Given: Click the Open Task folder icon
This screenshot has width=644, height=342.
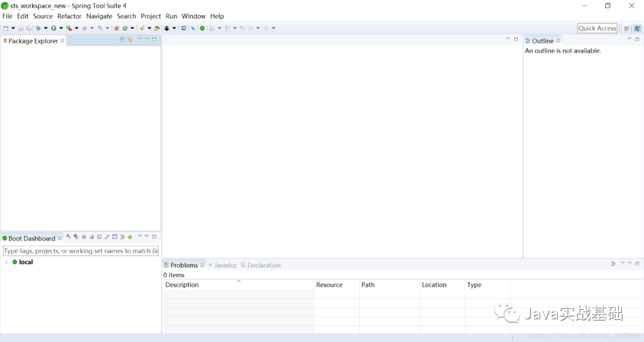Looking at the screenshot, I should point(157,29).
